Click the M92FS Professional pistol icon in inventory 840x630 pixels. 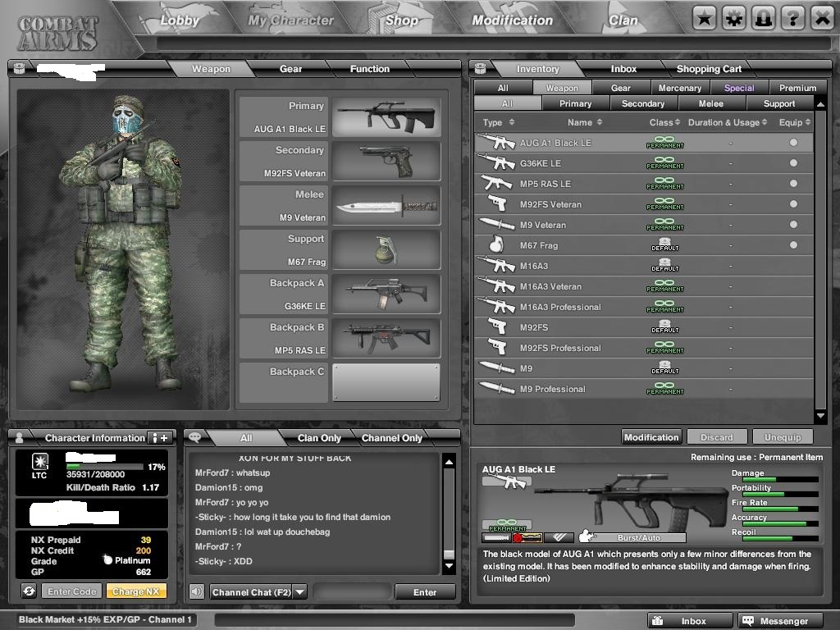pos(497,348)
